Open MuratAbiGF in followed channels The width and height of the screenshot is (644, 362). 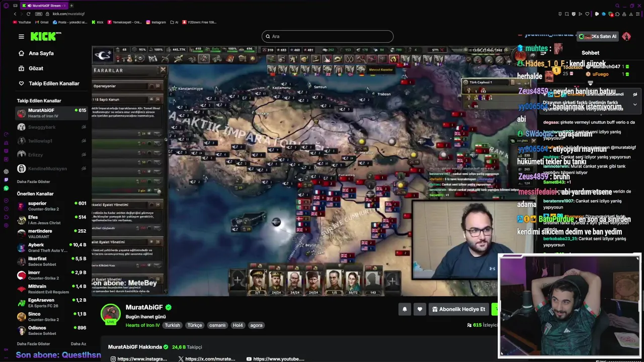click(52, 113)
